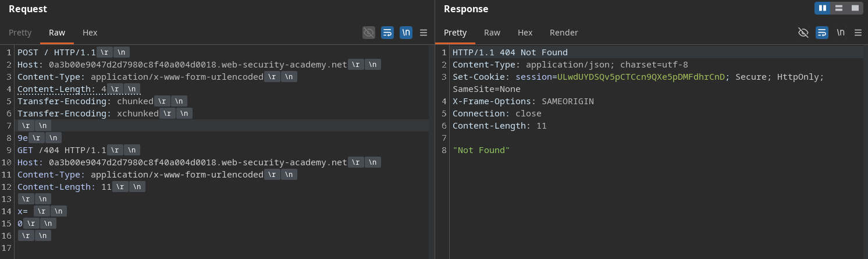Viewport: 868px width, 259px height.
Task: Click the 'Connection: close' response header
Action: (x=497, y=113)
